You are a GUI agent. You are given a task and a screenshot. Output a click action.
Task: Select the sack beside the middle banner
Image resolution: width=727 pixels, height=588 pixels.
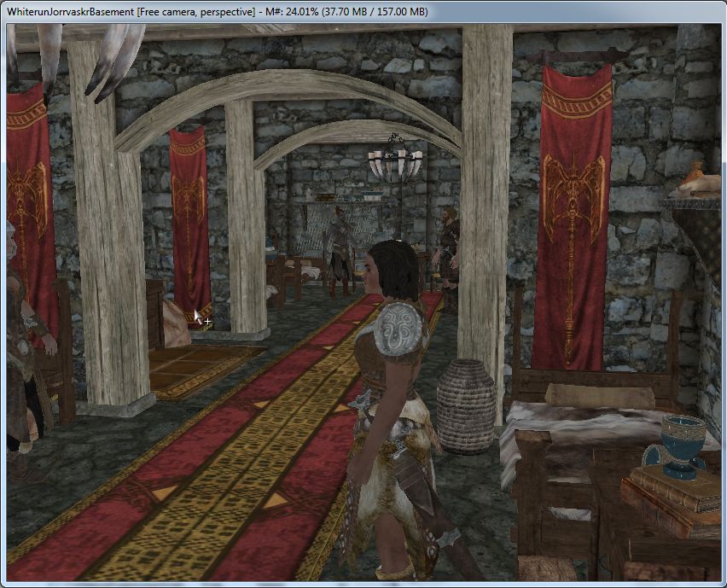tap(174, 323)
